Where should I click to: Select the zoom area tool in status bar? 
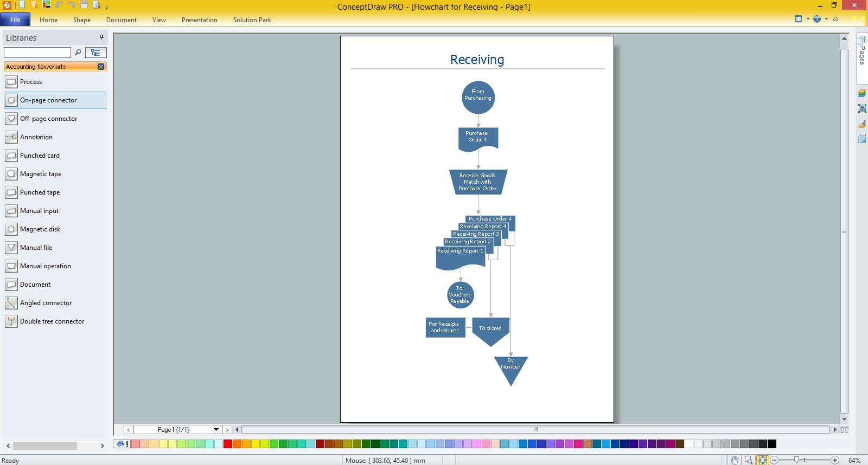click(749, 460)
